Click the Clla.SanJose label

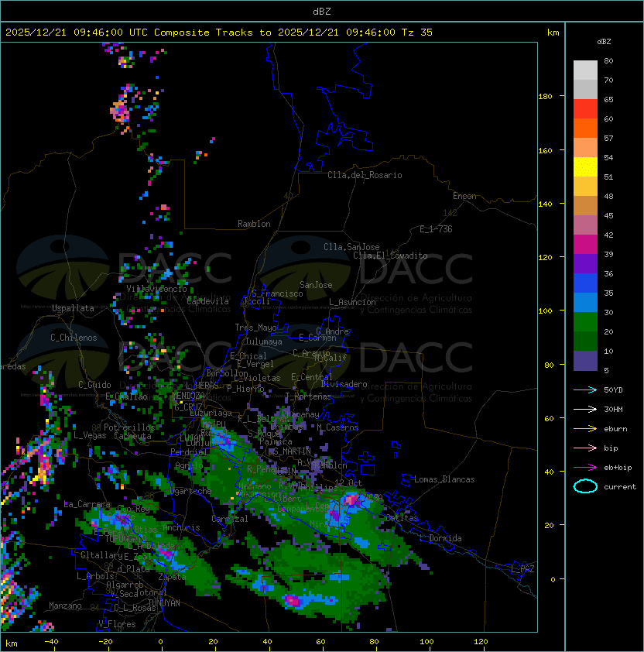click(351, 247)
